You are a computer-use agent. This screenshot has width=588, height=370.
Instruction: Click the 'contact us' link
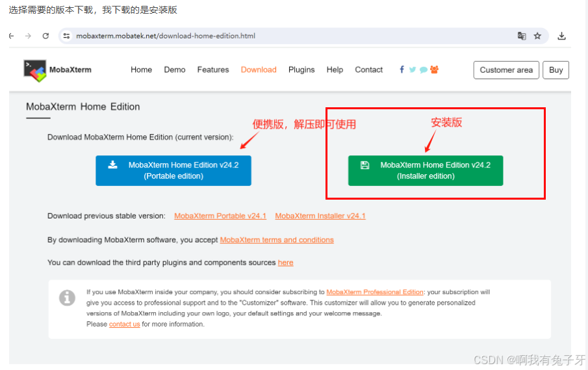click(x=125, y=324)
